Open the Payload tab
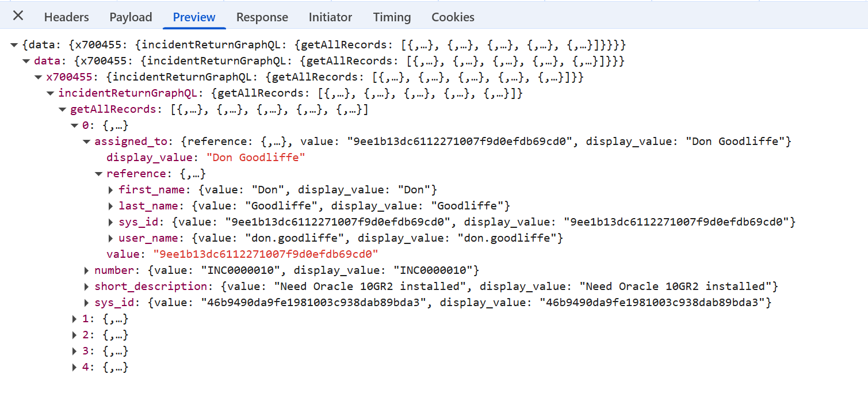The height and width of the screenshot is (393, 868). pyautogui.click(x=131, y=17)
